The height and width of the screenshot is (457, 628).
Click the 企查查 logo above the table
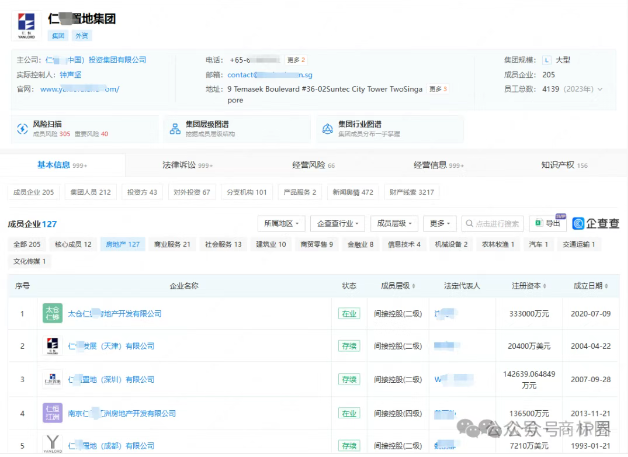pos(596,223)
